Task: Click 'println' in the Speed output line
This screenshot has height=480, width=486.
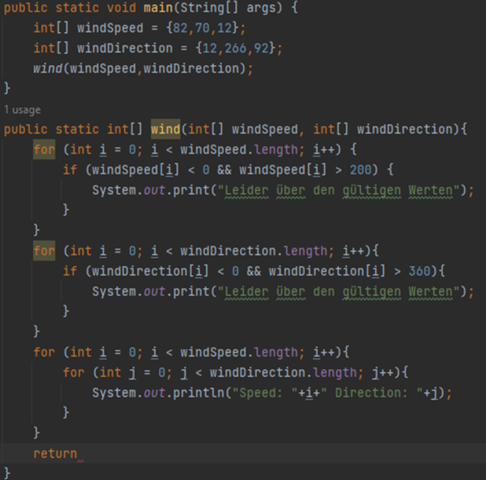Action: (x=198, y=393)
